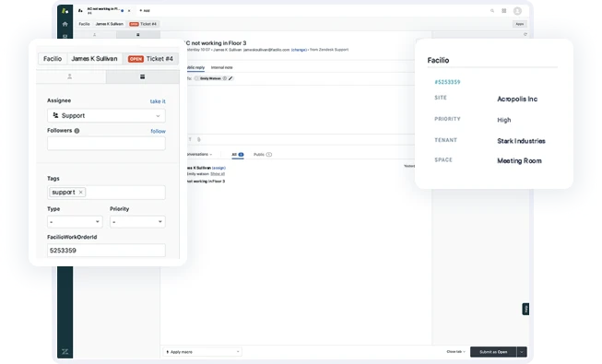Open the Assignee Support dropdown
The height and width of the screenshot is (364, 602).
(106, 115)
